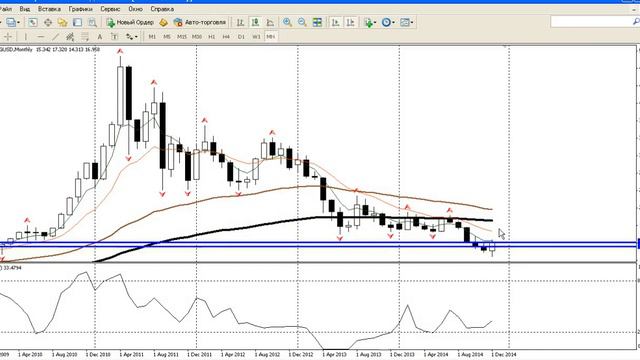This screenshot has height=360, width=640.
Task: Click the 1 Dec 2014 date label
Action: [x=504, y=355]
